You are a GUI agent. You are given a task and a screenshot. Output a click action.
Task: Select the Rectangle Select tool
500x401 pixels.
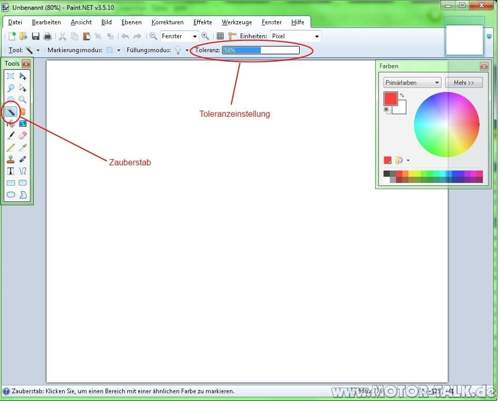pos(11,76)
